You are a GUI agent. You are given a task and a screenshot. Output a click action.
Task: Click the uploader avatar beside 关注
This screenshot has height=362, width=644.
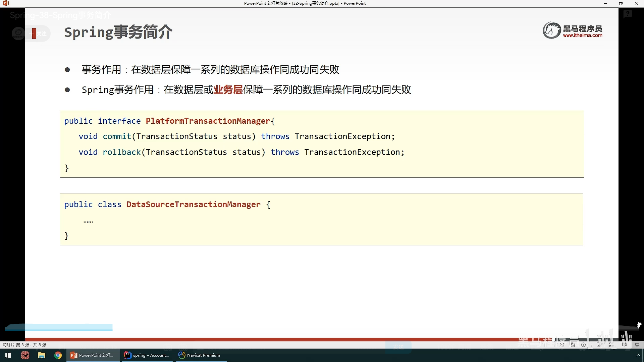click(18, 33)
